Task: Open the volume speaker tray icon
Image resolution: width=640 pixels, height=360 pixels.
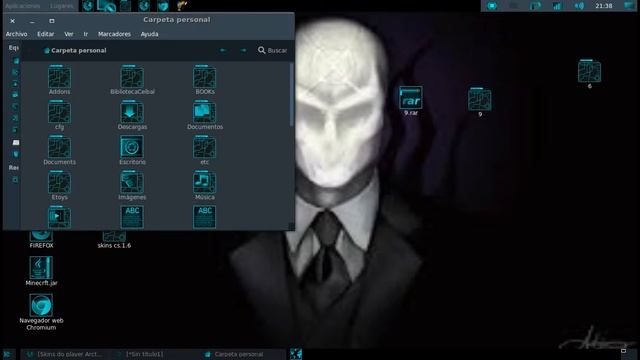Action: pos(579,6)
